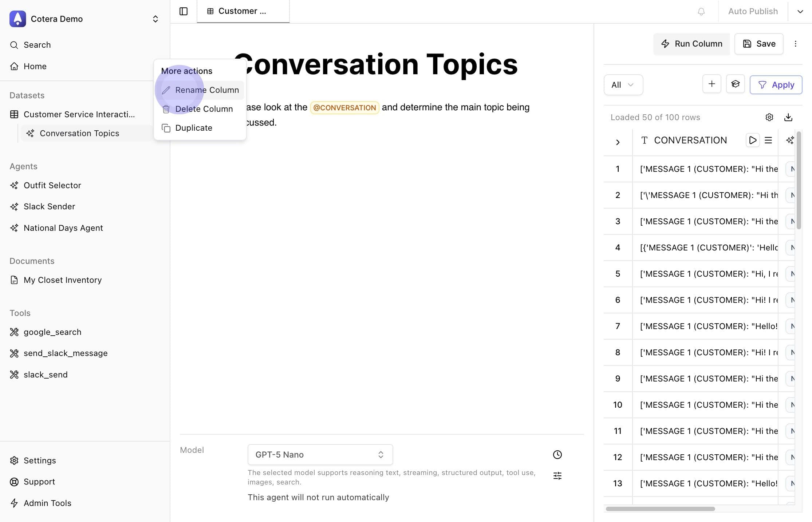
Task: Select Rename Column from menu
Action: pyautogui.click(x=206, y=90)
